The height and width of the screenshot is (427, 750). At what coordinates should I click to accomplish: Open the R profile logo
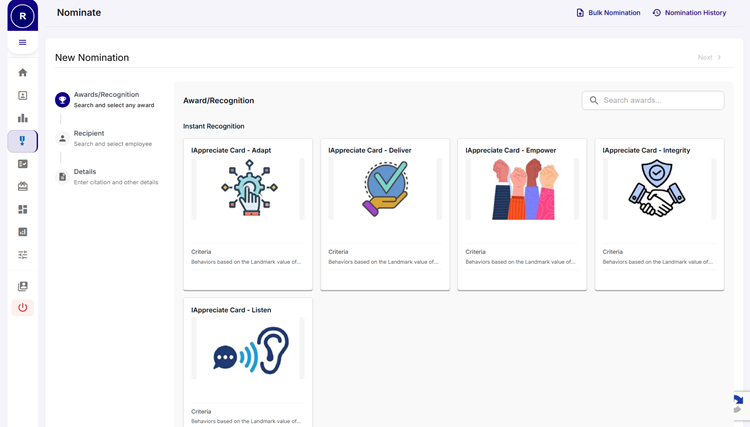pyautogui.click(x=22, y=16)
